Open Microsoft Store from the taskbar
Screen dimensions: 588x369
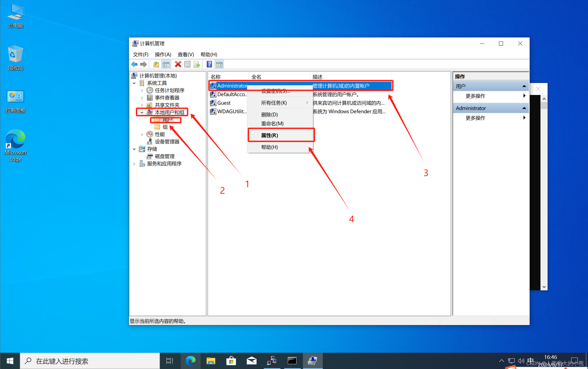(x=231, y=361)
